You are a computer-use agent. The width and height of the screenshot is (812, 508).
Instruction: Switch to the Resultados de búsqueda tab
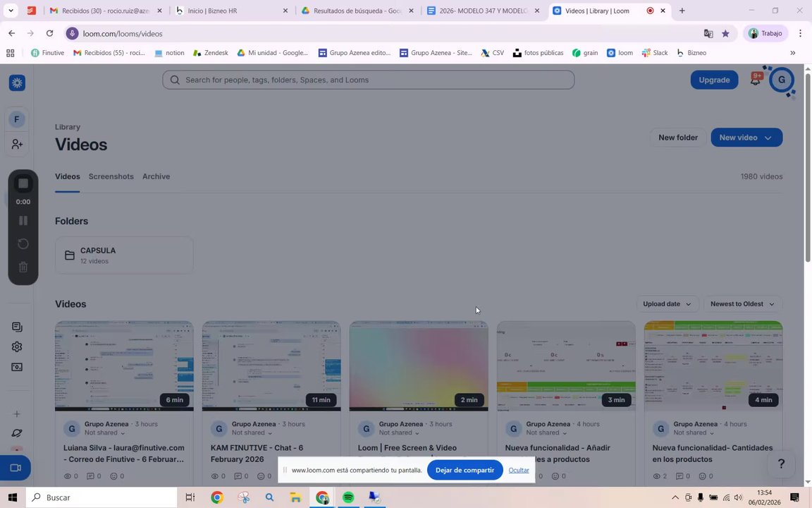pos(357,11)
